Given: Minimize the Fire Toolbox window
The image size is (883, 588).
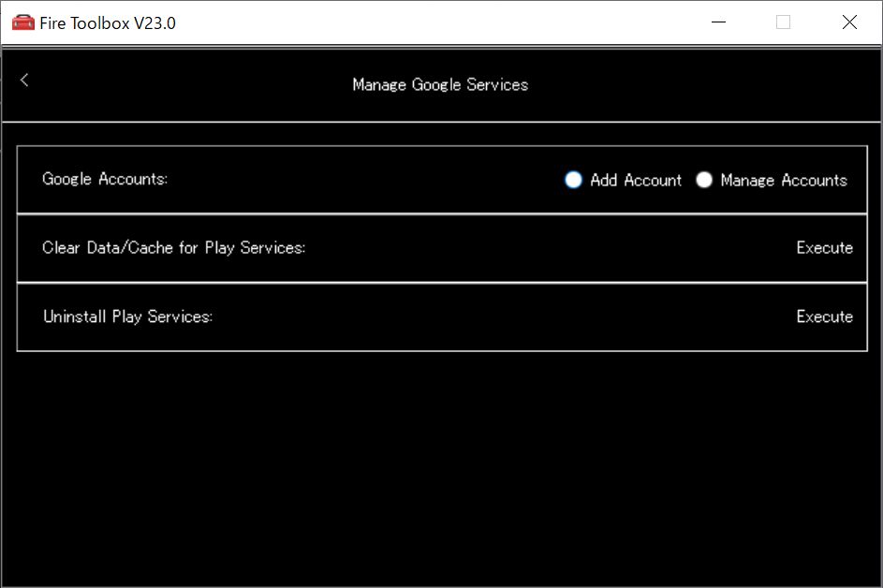Looking at the screenshot, I should pos(718,22).
